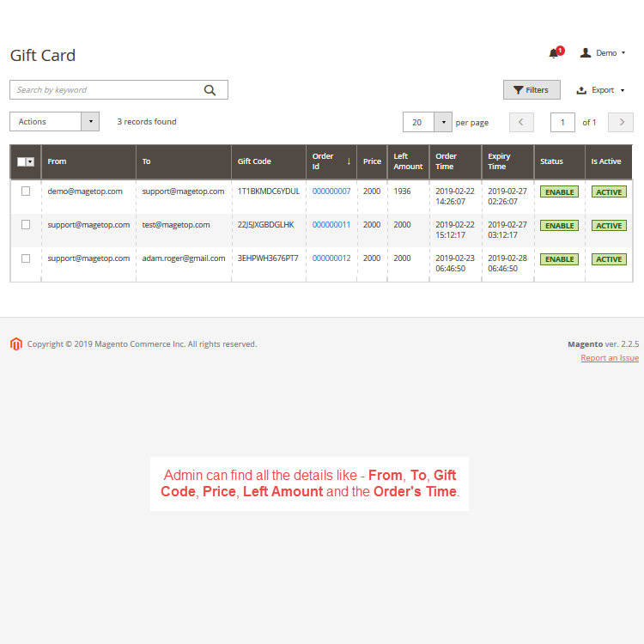Screen dimensions: 644x644
Task: Sort table by Gift Code column header
Action: pos(255,161)
